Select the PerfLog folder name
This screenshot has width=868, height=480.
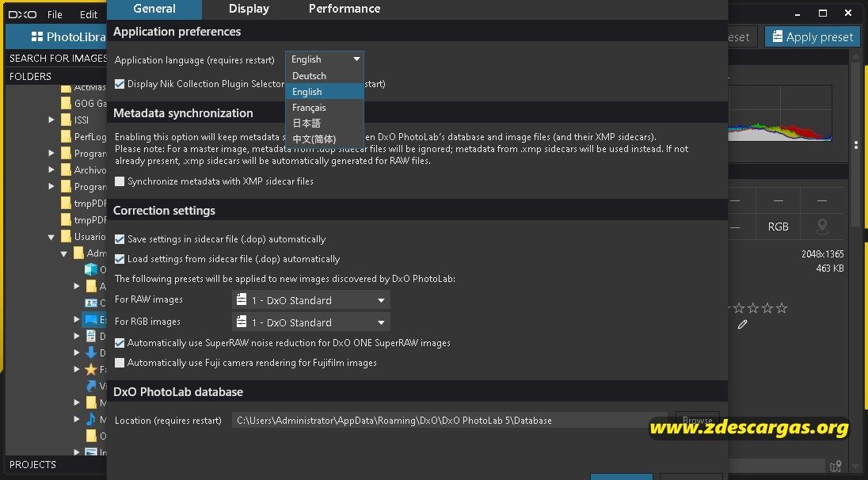click(90, 137)
